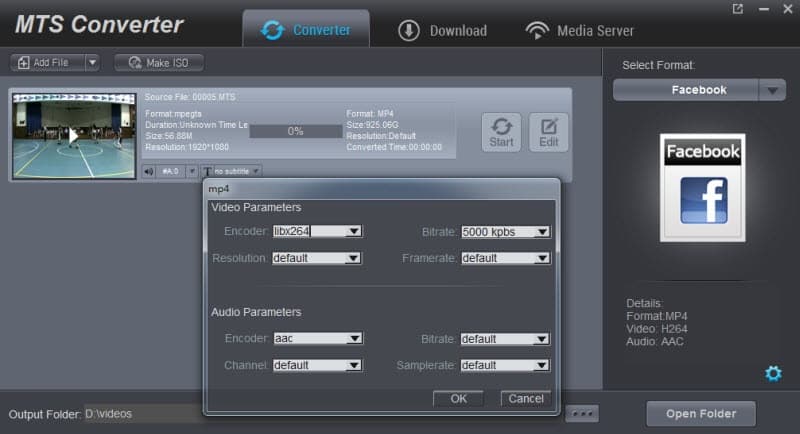This screenshot has width=800, height=434.
Task: Expand the video Bitrate 5000 kpbs dropdown
Action: coord(541,231)
